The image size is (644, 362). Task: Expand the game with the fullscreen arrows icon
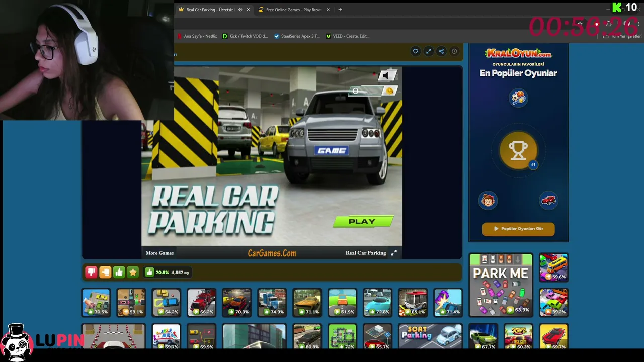(x=428, y=51)
